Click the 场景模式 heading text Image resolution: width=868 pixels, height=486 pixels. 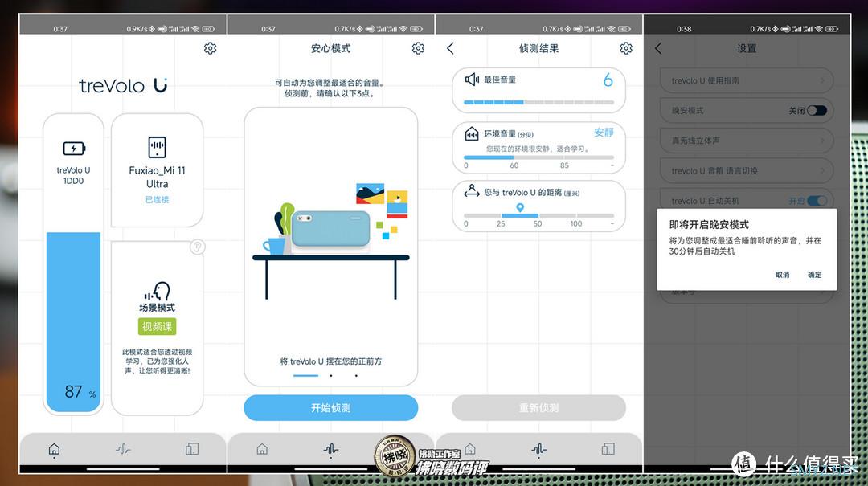point(158,308)
